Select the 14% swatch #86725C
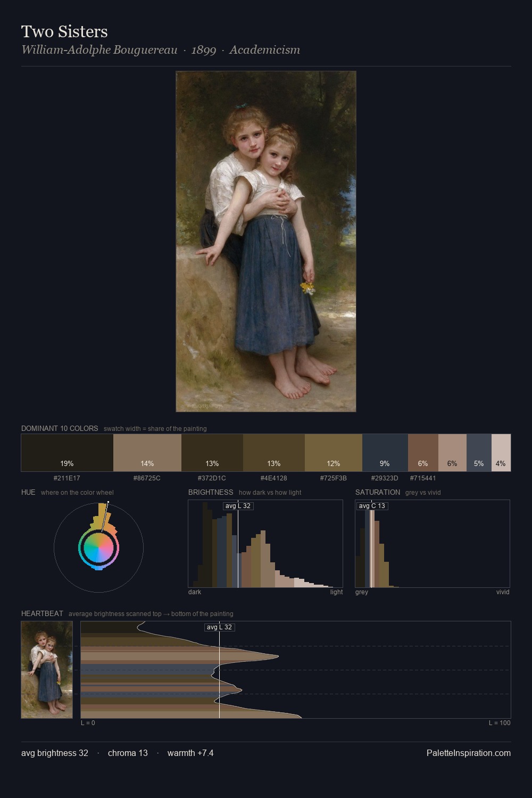 (x=147, y=453)
